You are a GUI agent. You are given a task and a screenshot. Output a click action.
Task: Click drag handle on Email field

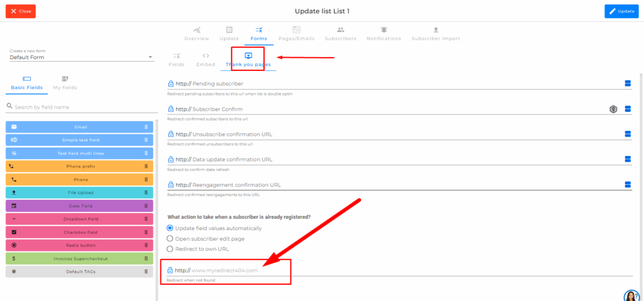(146, 127)
